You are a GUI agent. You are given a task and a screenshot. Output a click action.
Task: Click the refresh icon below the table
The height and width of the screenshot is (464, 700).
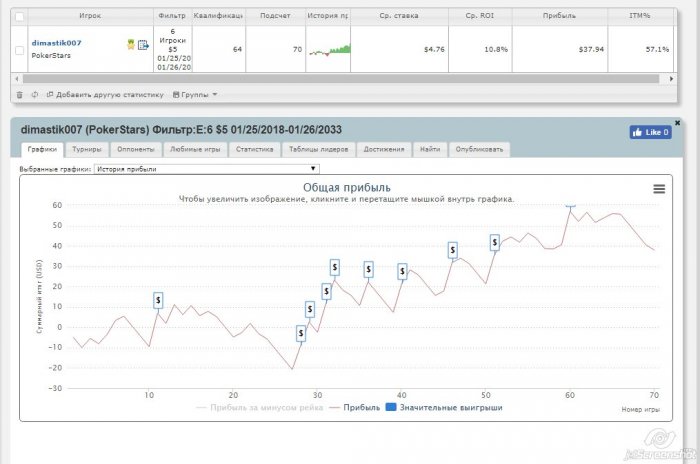[x=34, y=95]
